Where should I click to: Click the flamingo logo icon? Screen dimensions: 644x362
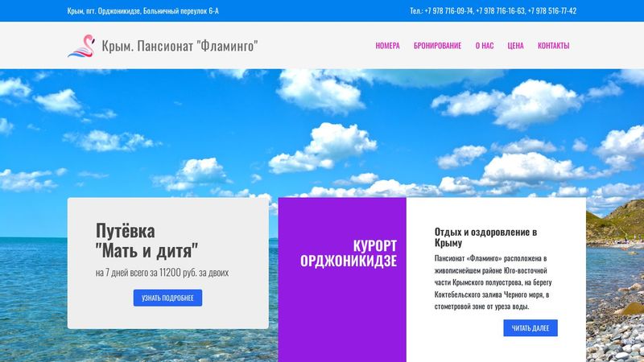[x=81, y=46]
